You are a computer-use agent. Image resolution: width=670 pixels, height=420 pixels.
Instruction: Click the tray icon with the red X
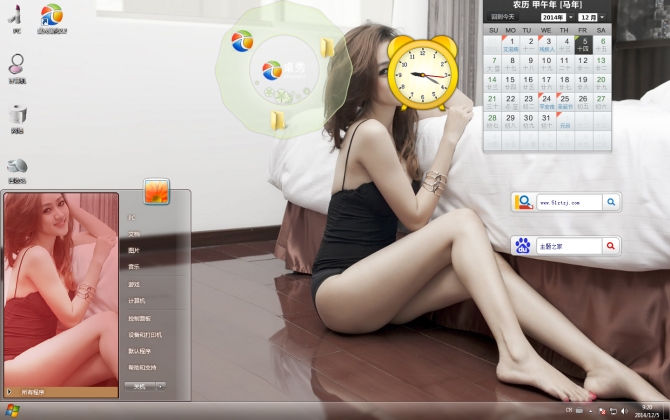pyautogui.click(x=602, y=411)
